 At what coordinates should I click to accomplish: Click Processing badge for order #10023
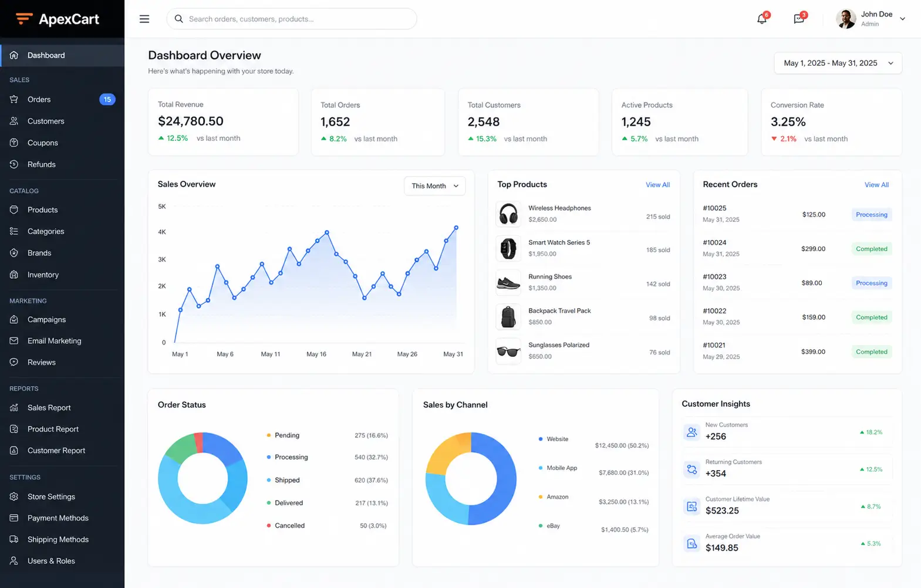[x=872, y=283]
